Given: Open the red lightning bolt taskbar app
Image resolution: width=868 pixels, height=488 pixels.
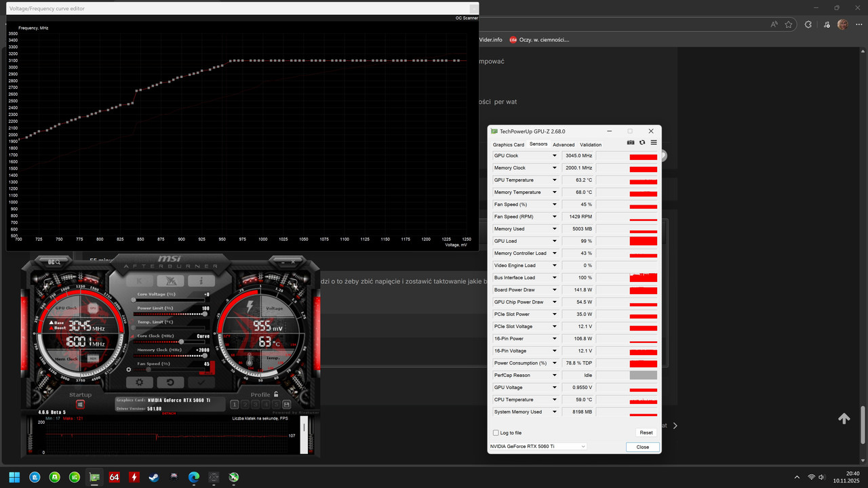Looking at the screenshot, I should [x=134, y=477].
